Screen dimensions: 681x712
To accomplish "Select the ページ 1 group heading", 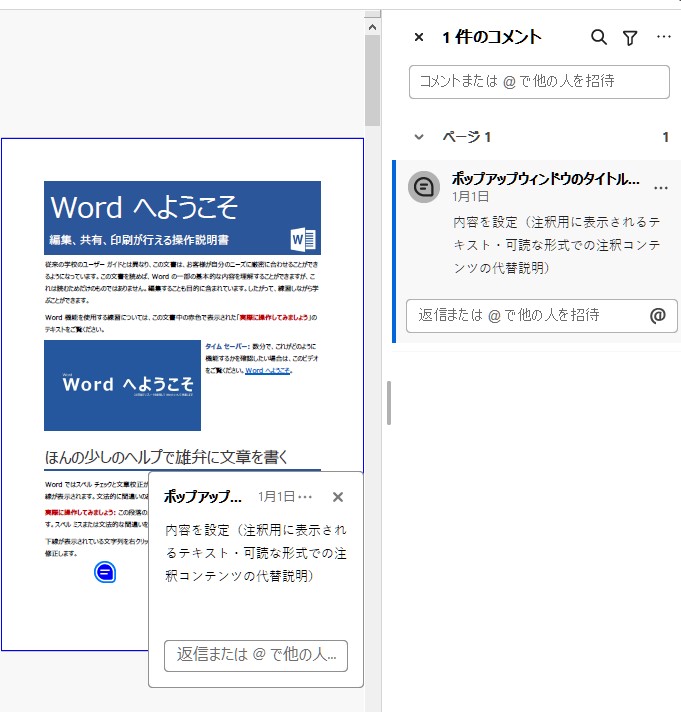I will pyautogui.click(x=467, y=137).
